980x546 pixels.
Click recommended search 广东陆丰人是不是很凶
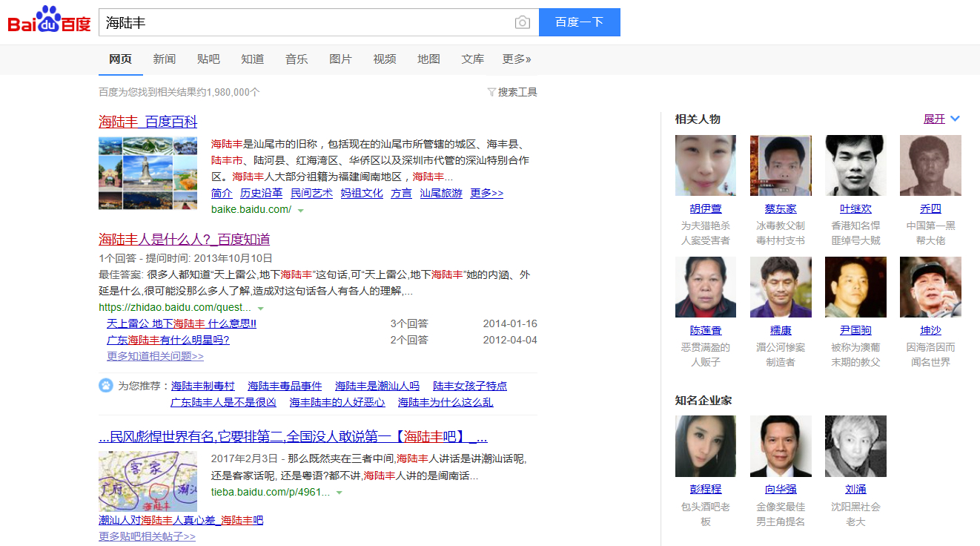tap(223, 402)
